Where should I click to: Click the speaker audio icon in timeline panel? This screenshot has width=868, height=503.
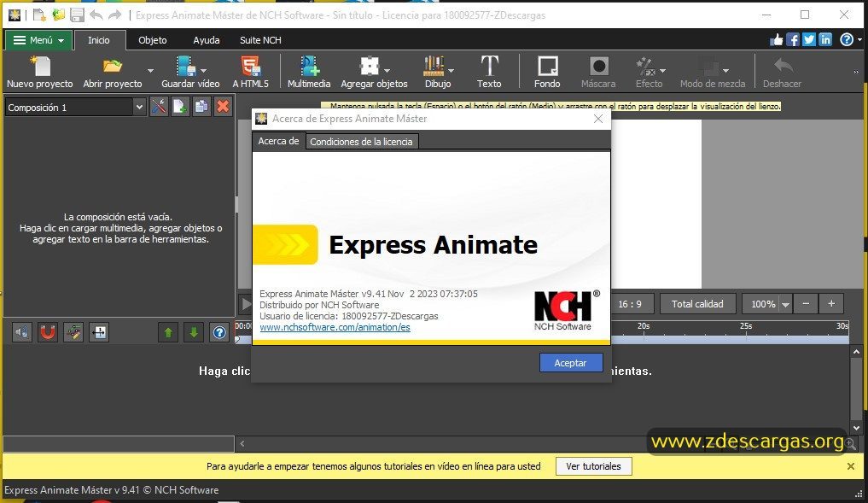click(22, 332)
